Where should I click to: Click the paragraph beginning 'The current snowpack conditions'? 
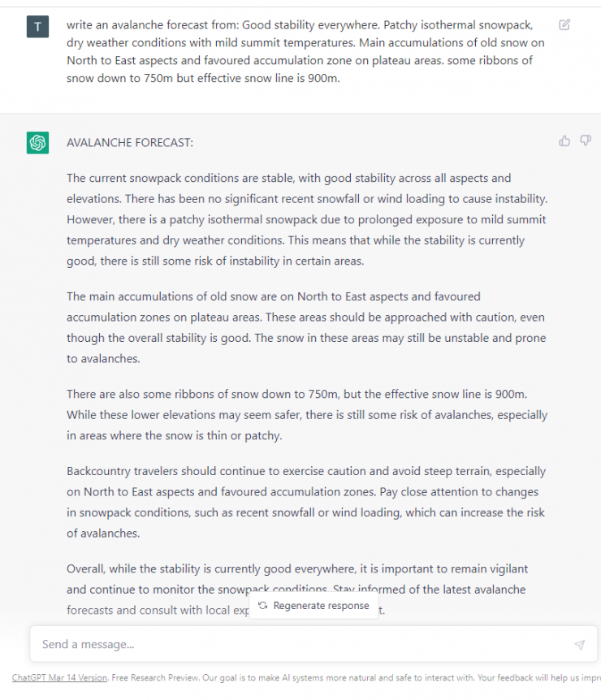pyautogui.click(x=306, y=219)
